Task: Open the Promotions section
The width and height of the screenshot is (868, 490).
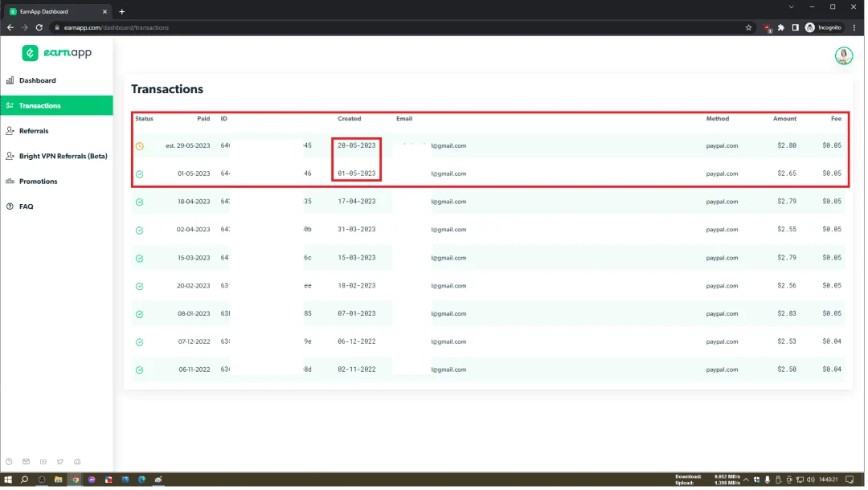Action: pyautogui.click(x=38, y=182)
